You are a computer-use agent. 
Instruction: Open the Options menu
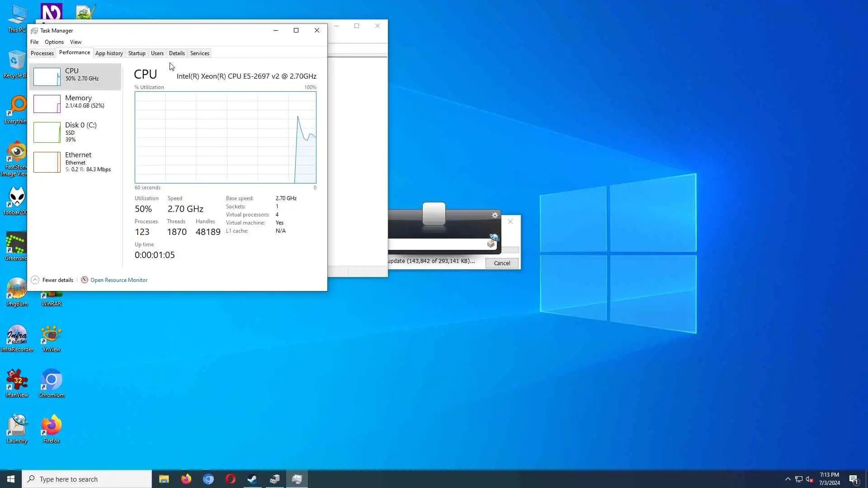(54, 42)
